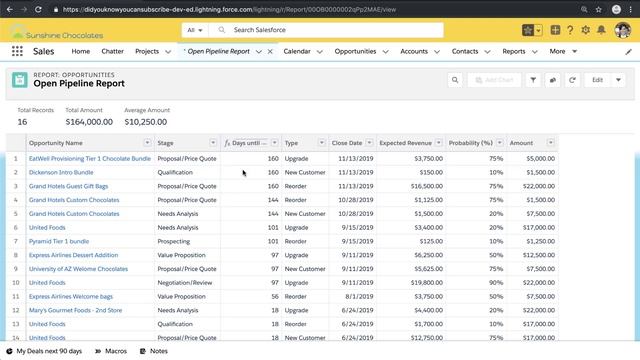Image resolution: width=640 pixels, height=360 pixels.
Task: Search within report using magnifier icon
Action: click(x=455, y=80)
